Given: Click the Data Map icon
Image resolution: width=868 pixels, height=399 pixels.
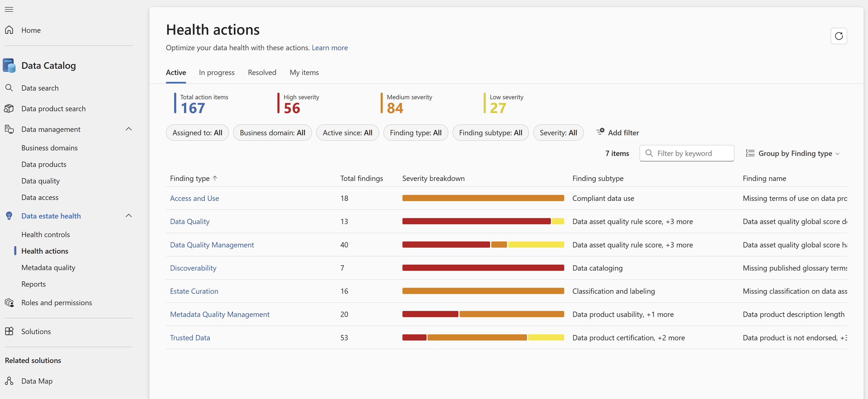Looking at the screenshot, I should [x=9, y=381].
